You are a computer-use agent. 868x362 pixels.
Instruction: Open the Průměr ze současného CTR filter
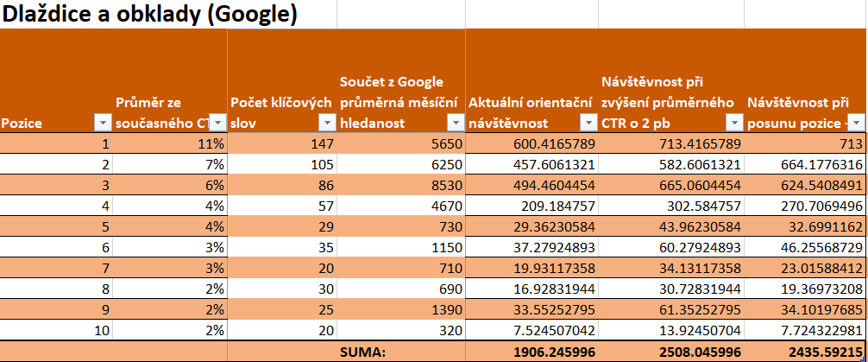[x=219, y=123]
